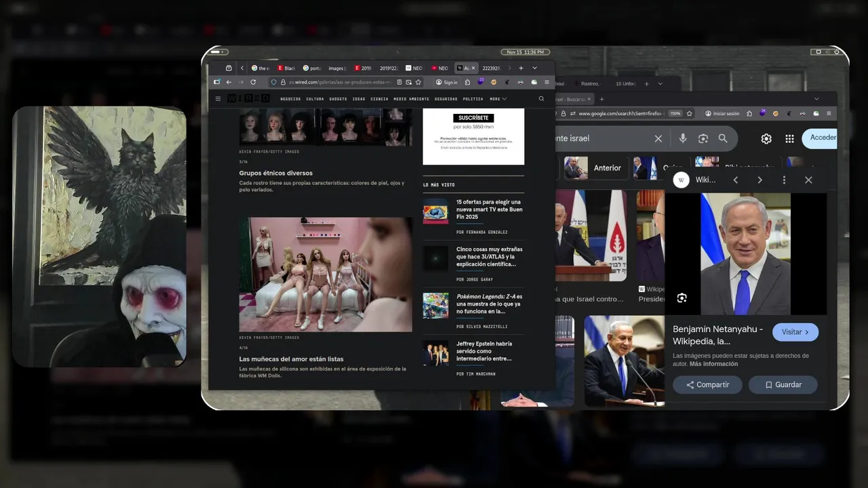
Task: Open GADGETS section on Wired
Action: (338, 99)
